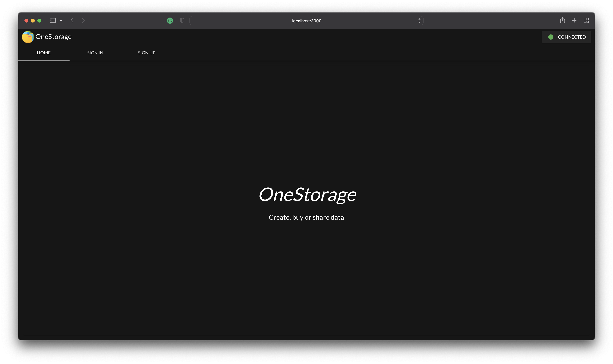Go forward with the browser arrow
The image size is (613, 364).
click(x=83, y=21)
